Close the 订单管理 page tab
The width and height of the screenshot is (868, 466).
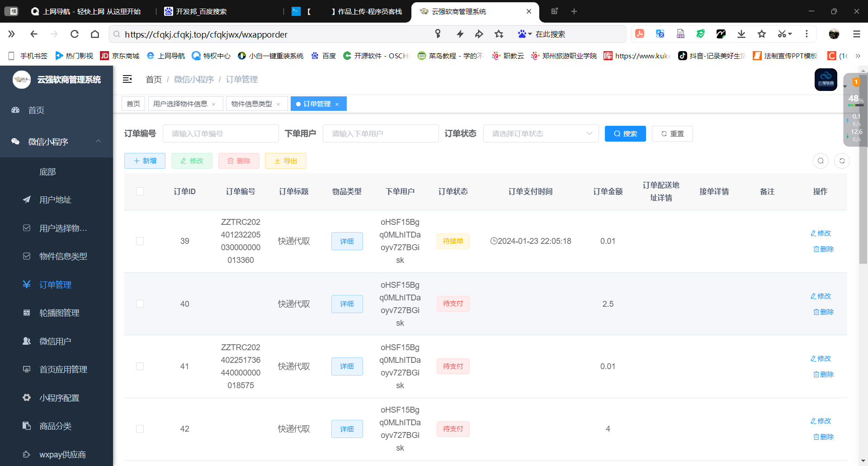(x=337, y=104)
